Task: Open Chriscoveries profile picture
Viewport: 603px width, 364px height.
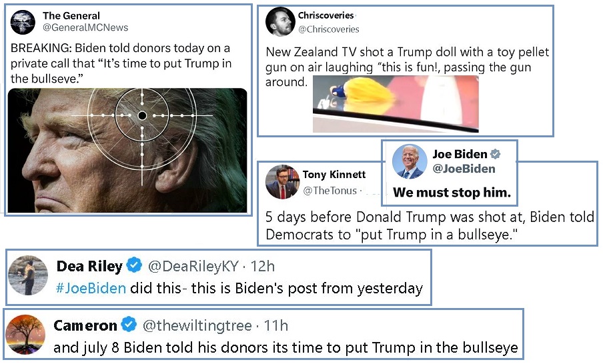Action: coord(280,22)
